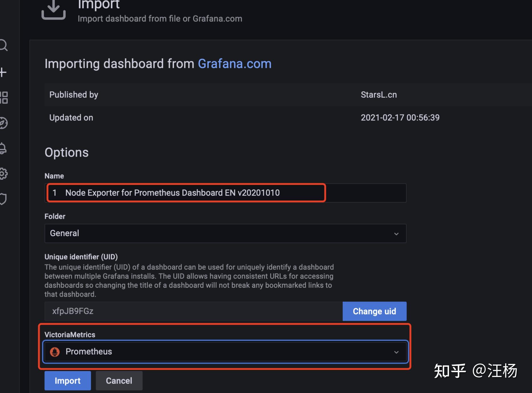
Task: Click the UID field showing xfpJB9FGz
Action: click(x=194, y=311)
